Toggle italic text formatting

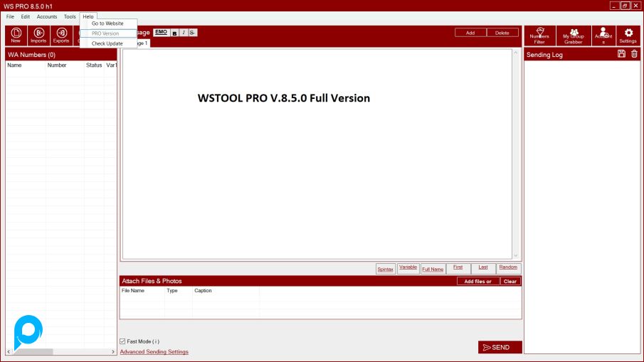point(184,33)
